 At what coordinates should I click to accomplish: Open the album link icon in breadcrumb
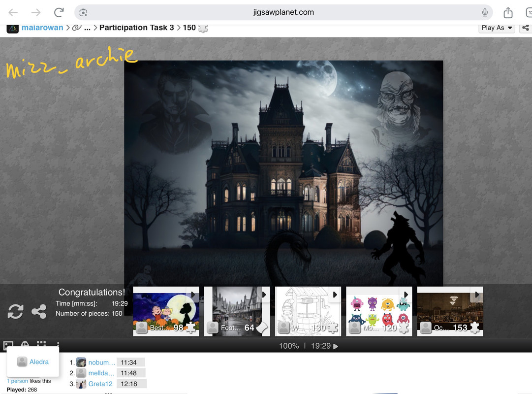point(77,28)
